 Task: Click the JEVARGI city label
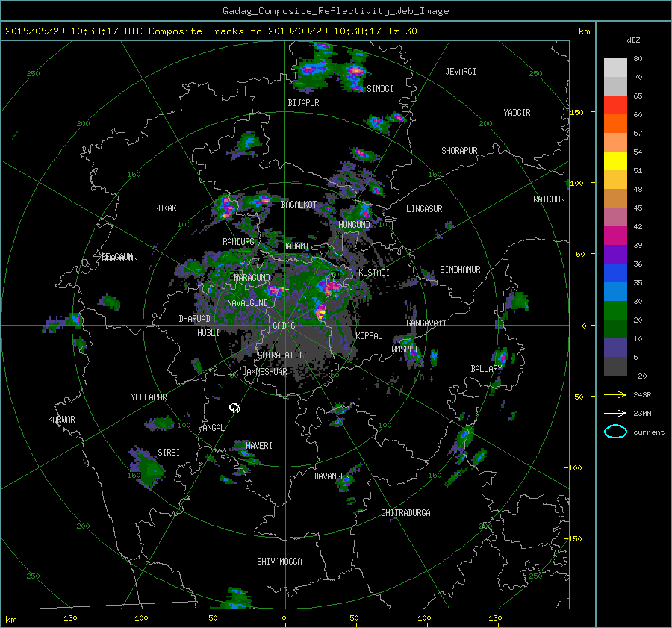pyautogui.click(x=461, y=72)
